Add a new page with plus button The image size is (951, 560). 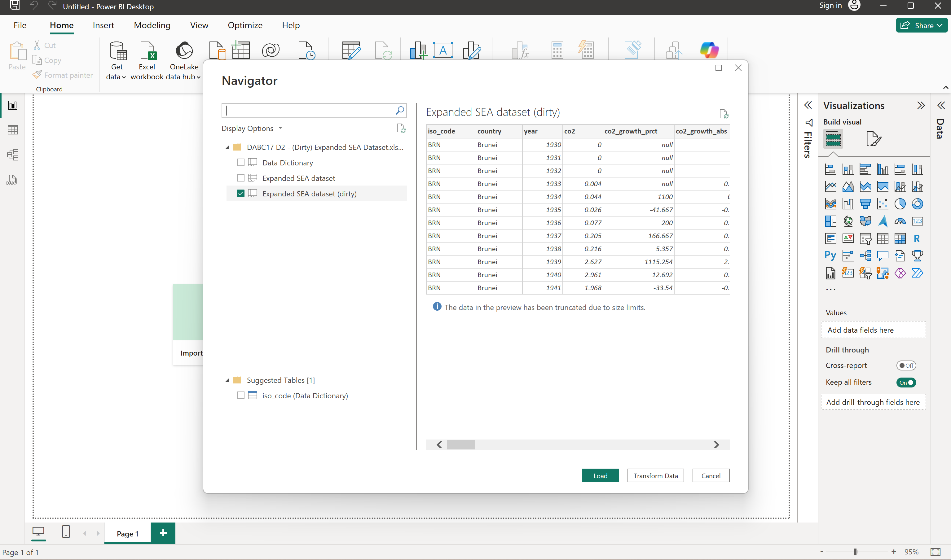[163, 533]
